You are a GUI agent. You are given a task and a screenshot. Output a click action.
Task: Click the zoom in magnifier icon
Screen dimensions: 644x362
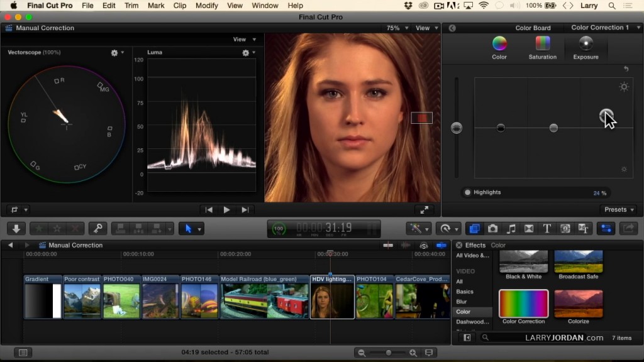pyautogui.click(x=413, y=353)
